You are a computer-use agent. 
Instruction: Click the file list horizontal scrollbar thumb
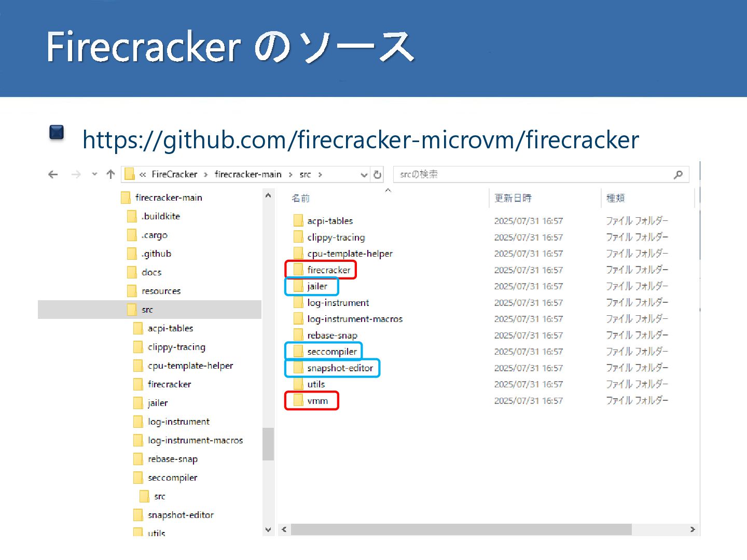click(461, 529)
